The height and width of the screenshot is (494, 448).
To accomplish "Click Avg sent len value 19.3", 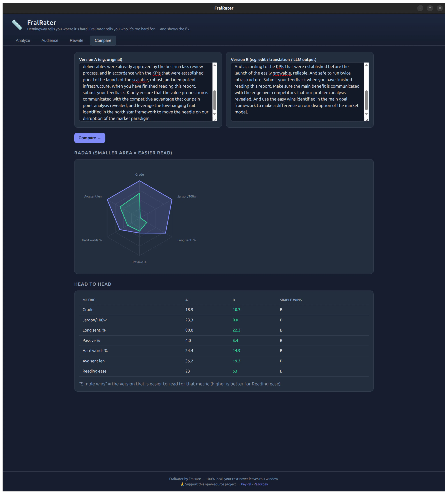I will 236,361.
